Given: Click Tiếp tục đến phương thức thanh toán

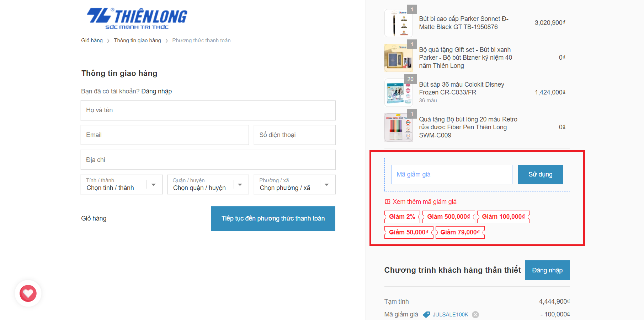Looking at the screenshot, I should 273,219.
